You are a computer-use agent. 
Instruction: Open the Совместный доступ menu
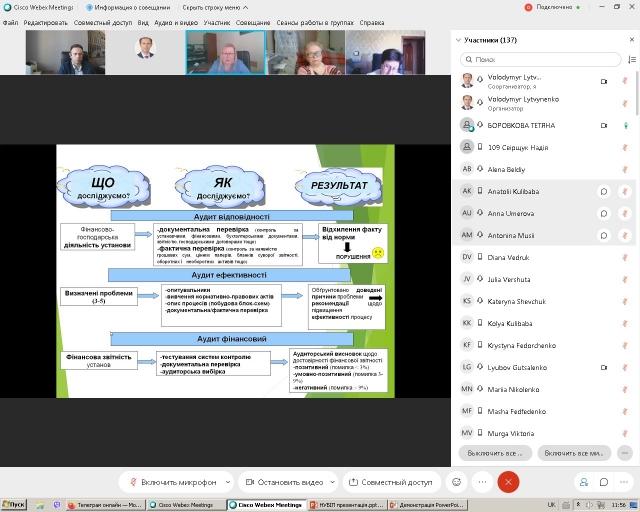(x=103, y=23)
